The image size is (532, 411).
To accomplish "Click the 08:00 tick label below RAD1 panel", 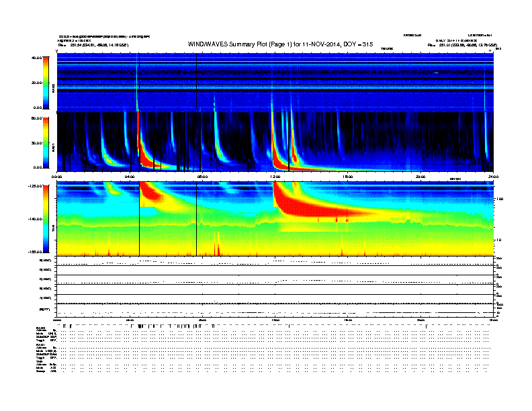I will coord(202,177).
